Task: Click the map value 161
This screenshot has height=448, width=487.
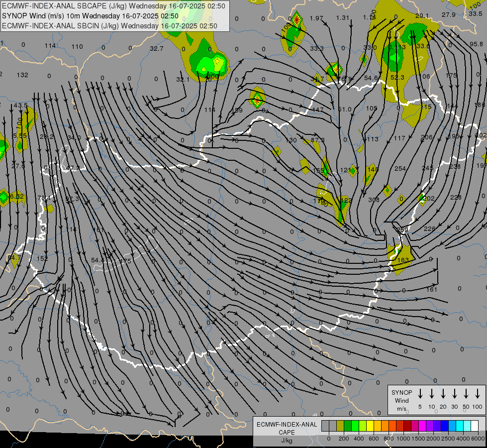Action: (x=432, y=289)
